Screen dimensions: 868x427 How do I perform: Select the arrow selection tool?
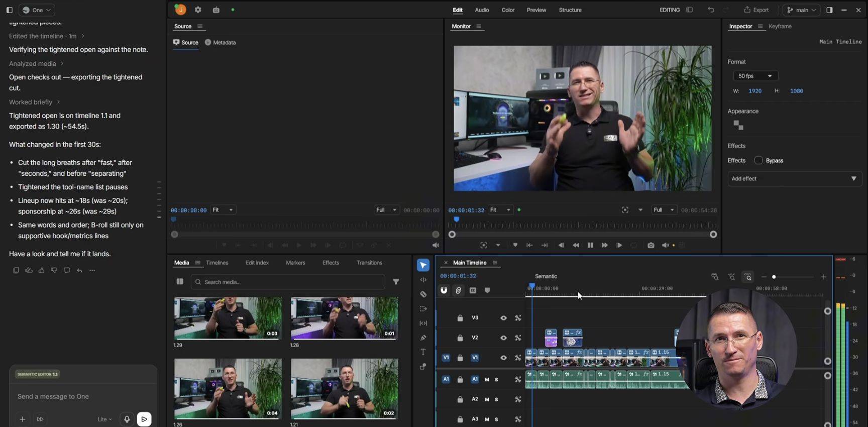(x=423, y=265)
